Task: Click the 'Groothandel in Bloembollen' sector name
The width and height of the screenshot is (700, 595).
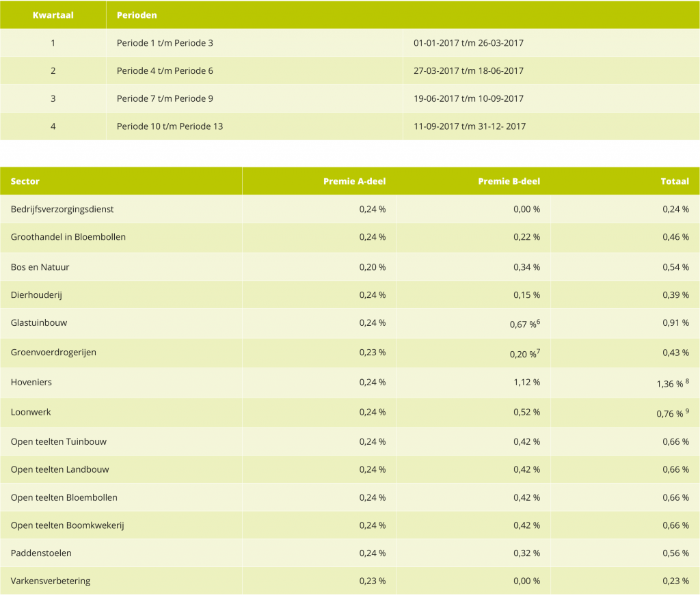Action: [x=68, y=237]
